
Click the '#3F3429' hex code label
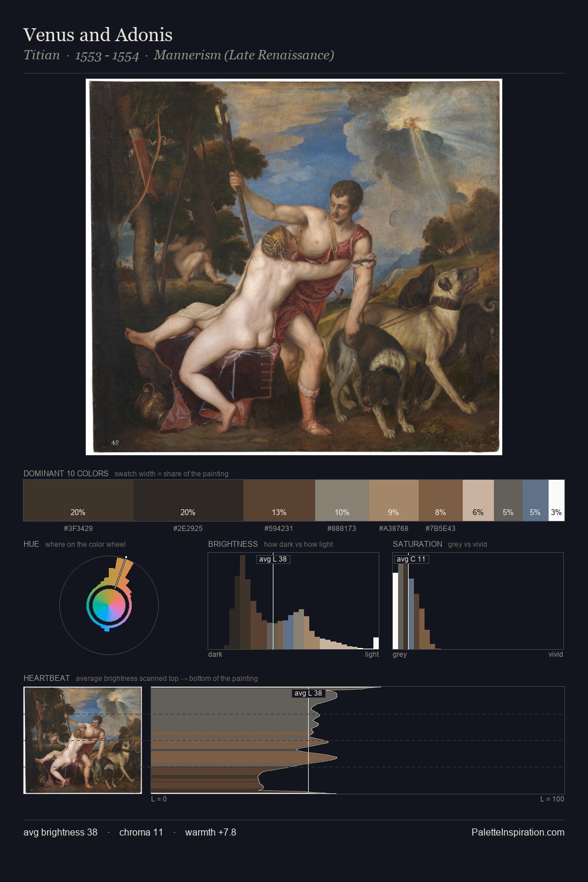click(x=78, y=529)
